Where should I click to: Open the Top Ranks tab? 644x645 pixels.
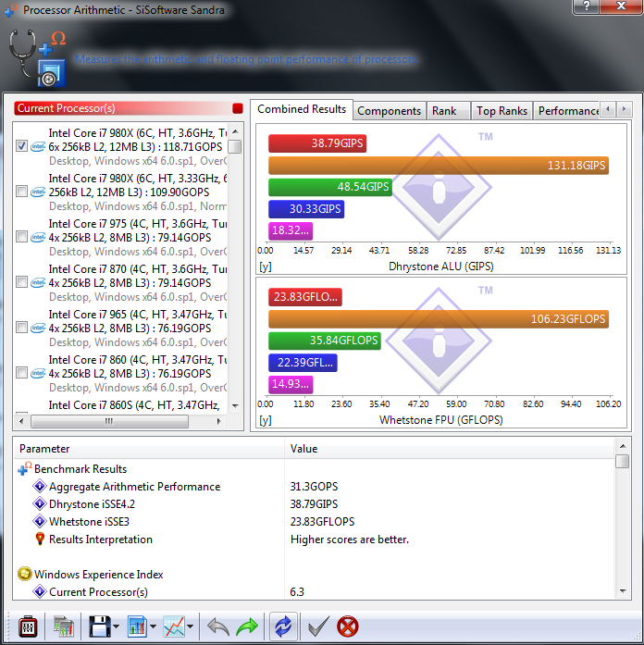coord(502,111)
